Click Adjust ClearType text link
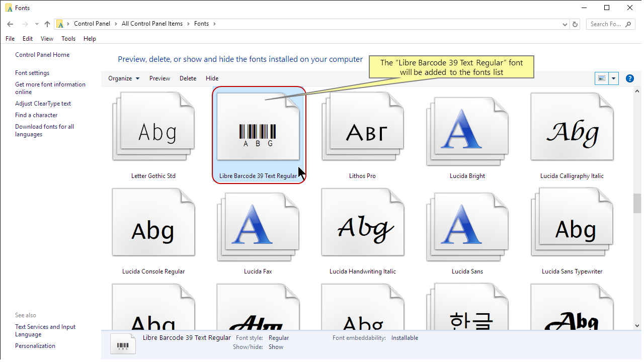Screen dimensions: 644x362 coord(43,104)
